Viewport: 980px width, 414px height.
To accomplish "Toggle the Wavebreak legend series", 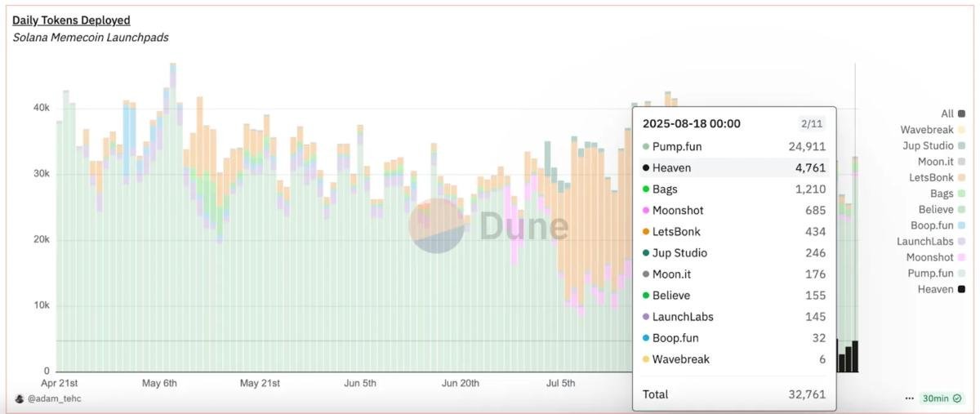I will pos(933,130).
